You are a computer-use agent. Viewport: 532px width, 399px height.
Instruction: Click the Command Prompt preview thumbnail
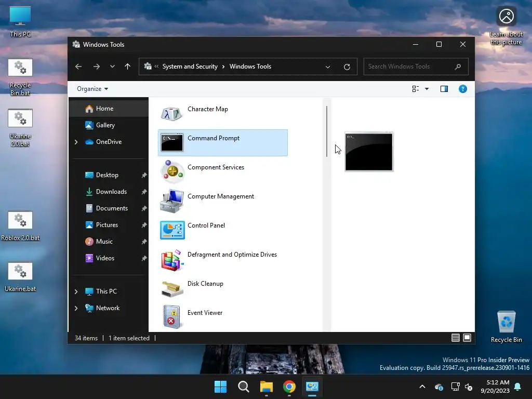click(369, 152)
